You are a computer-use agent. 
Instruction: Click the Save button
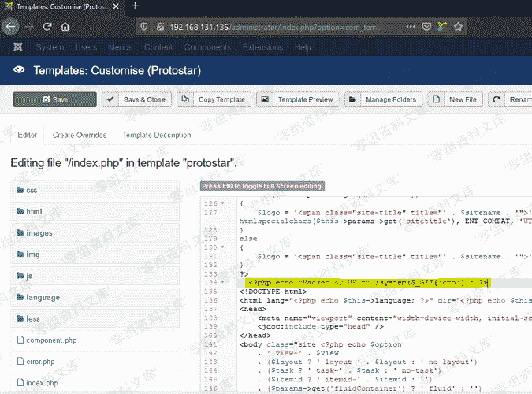tap(54, 100)
